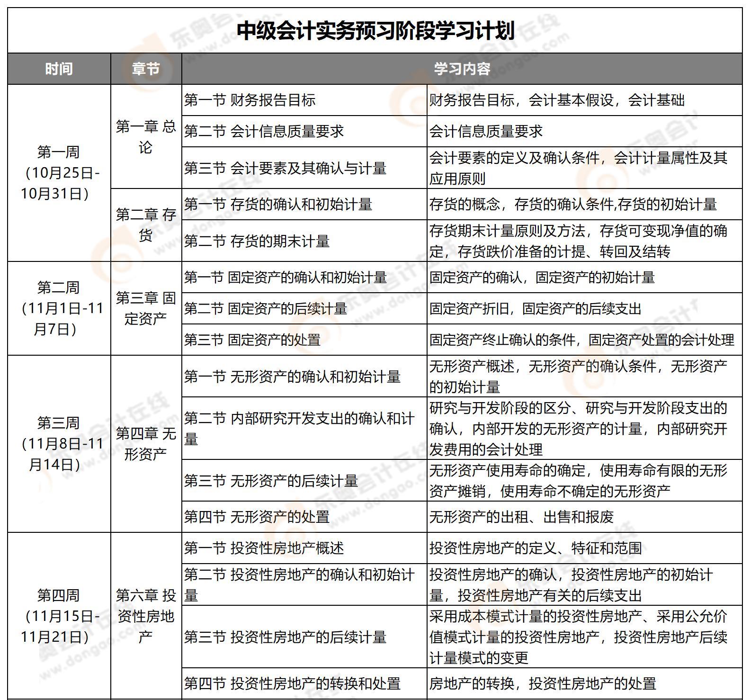Screen dimensions: 750x700
Task: Select the 第一节 投资性房地产概述 cell
Action: coord(264,548)
